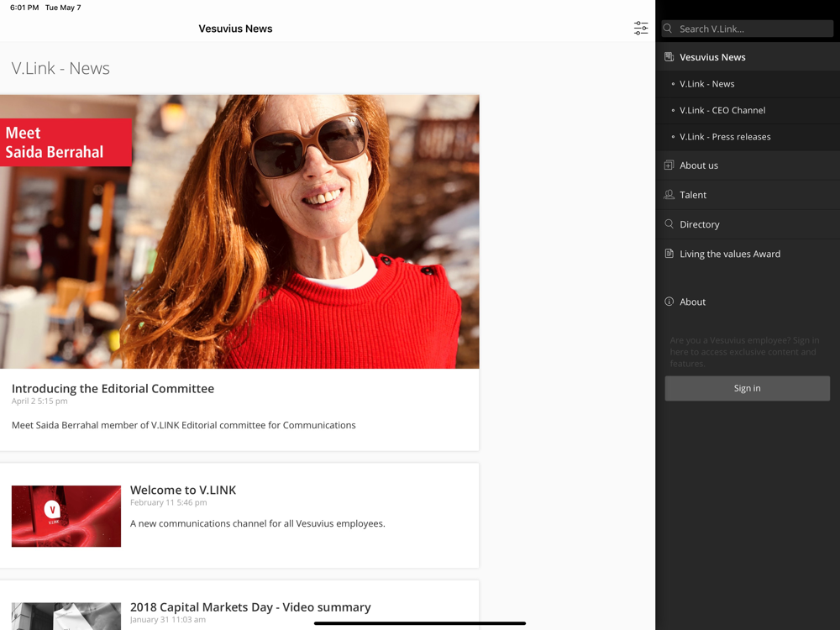Go to V.Link - Press releases
840x630 pixels.
coord(725,137)
